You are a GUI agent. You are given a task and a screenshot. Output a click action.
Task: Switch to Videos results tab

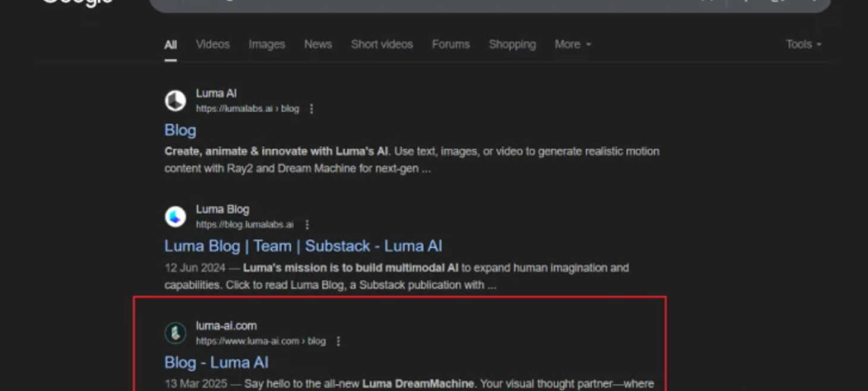pos(213,45)
